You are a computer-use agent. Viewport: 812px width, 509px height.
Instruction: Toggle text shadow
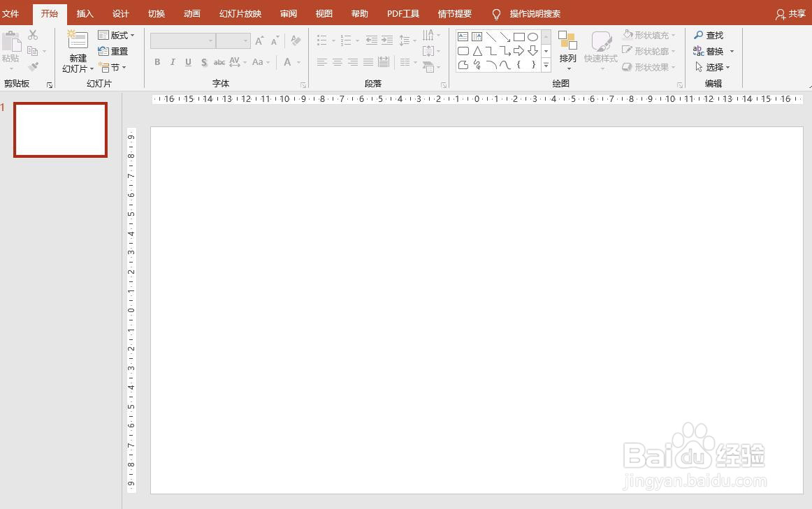[204, 62]
